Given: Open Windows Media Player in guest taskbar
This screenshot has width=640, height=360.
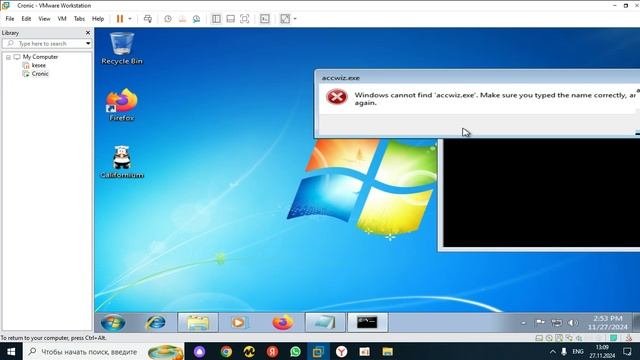Looking at the screenshot, I should (239, 323).
